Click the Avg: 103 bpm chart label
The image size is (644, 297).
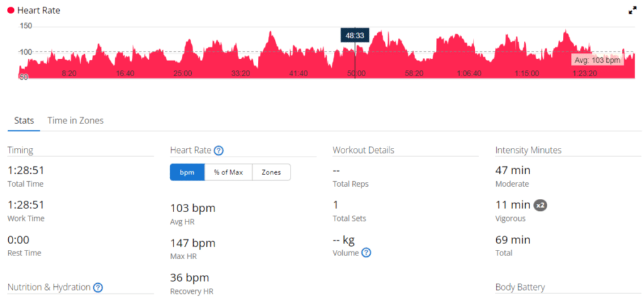click(597, 60)
